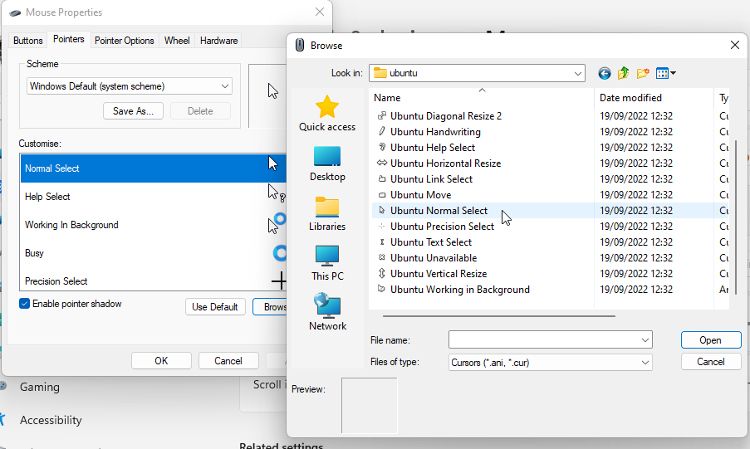Image resolution: width=750 pixels, height=449 pixels.
Task: Click the Back arrow in Browse toolbar
Action: [x=604, y=73]
